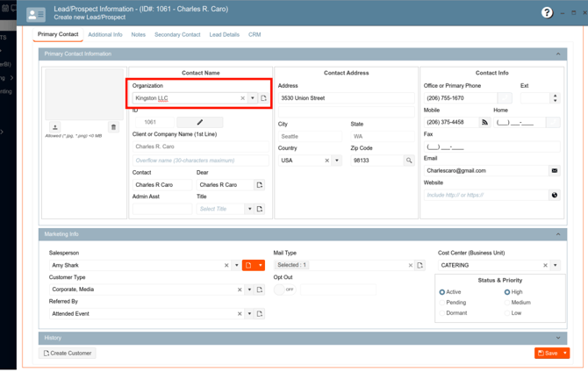Open the website globe icon

pyautogui.click(x=554, y=195)
